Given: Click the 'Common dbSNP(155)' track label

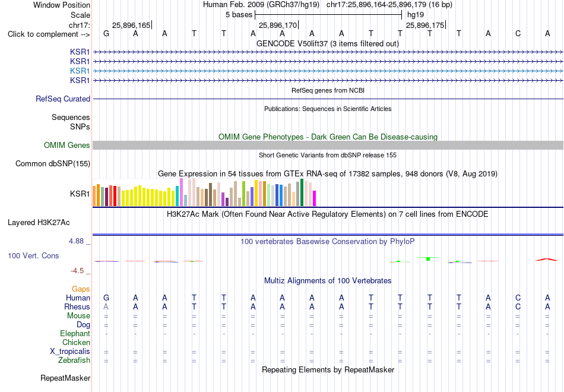Looking at the screenshot, I should coord(53,164).
